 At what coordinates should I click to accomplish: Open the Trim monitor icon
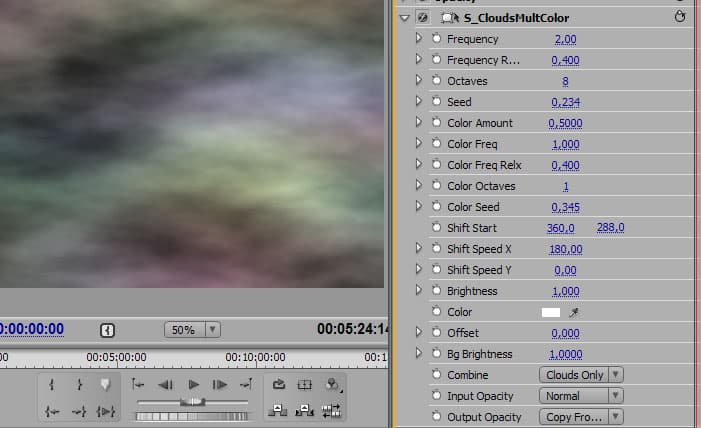pos(331,411)
